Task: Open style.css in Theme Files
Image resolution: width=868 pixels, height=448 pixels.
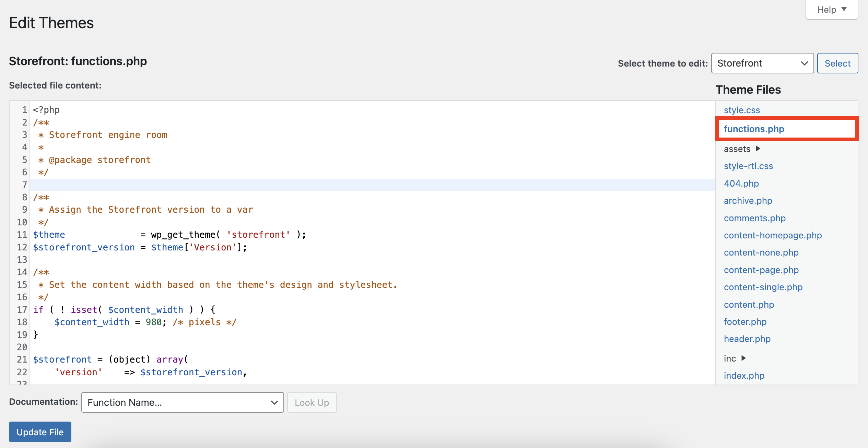Action: 742,110
